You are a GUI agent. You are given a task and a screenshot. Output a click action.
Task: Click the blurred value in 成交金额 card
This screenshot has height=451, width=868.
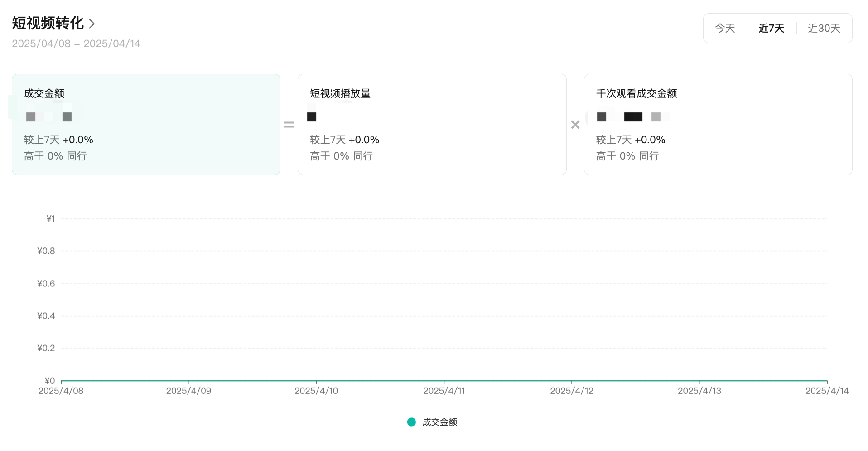pyautogui.click(x=49, y=116)
